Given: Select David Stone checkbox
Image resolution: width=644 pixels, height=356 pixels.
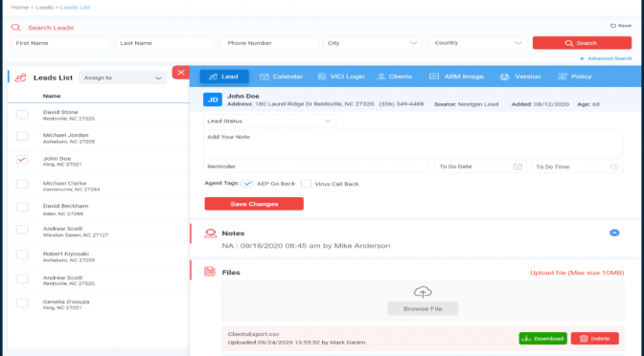Looking at the screenshot, I should [x=22, y=115].
